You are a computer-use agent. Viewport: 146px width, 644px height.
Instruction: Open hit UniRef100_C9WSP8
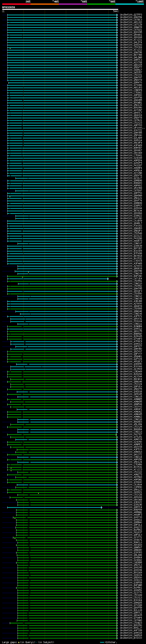pos(131,90)
